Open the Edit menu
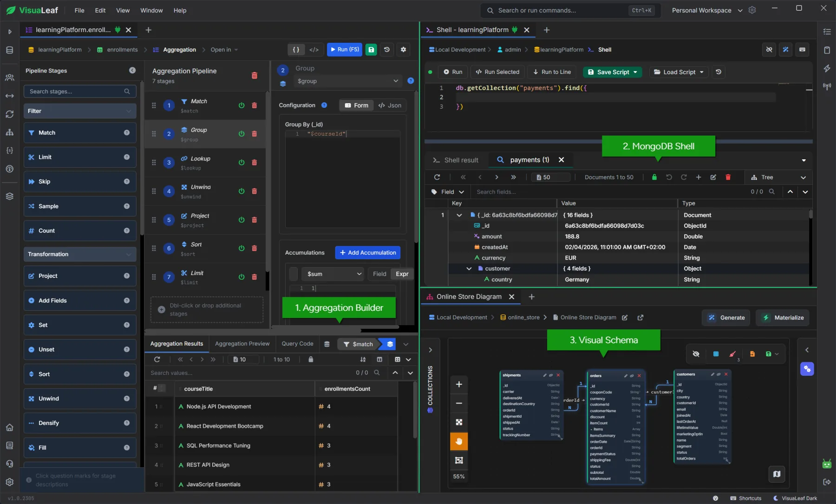The width and height of the screenshot is (836, 504). point(100,10)
